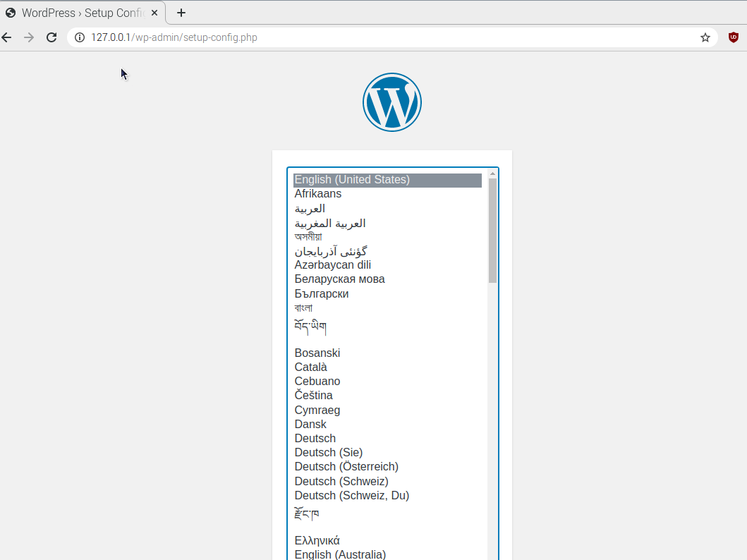Viewport: 747px width, 560px height.
Task: Choose Azərbaycan dili language option
Action: pyautogui.click(x=388, y=264)
